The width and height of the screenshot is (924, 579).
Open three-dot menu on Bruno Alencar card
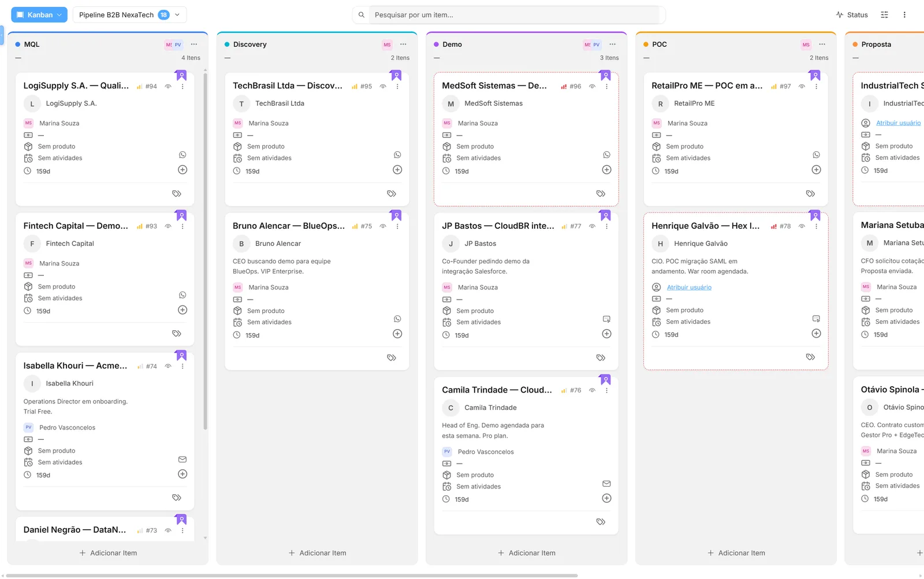[x=397, y=226]
